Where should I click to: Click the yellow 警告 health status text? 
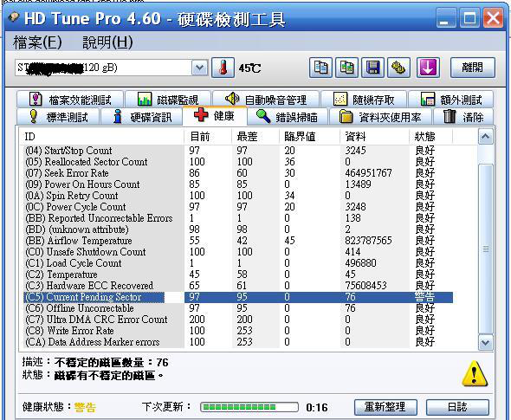coord(85,407)
